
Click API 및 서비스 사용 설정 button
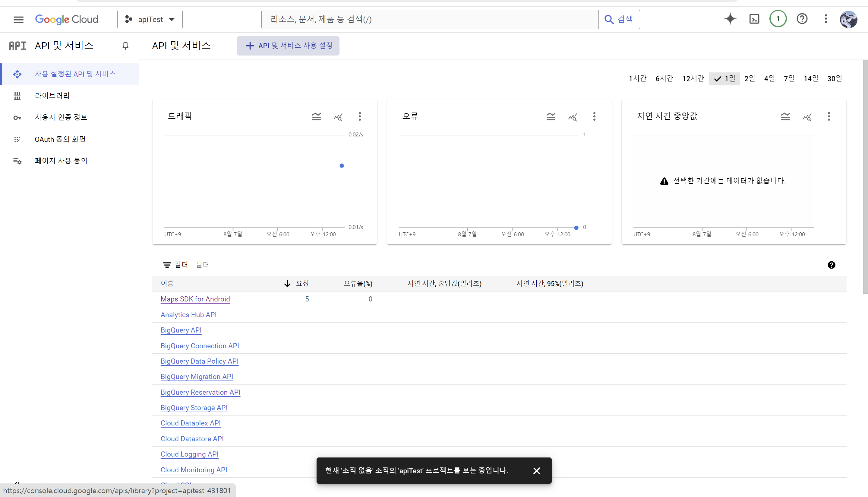(x=288, y=46)
